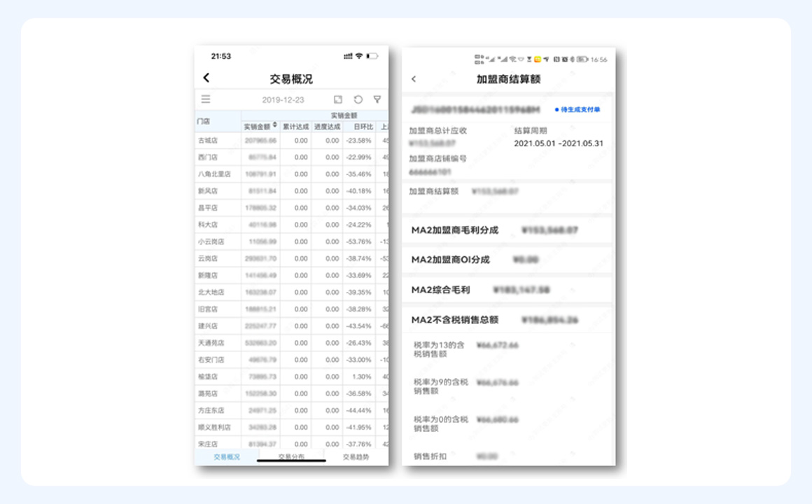Click the 日环比 column header

pyautogui.click(x=363, y=127)
